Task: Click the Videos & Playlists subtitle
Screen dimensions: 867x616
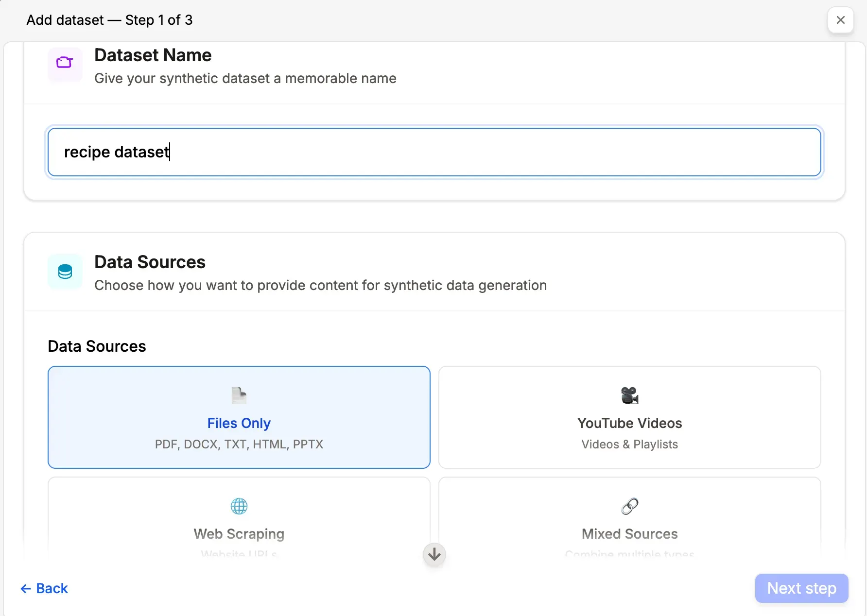Action: (629, 444)
